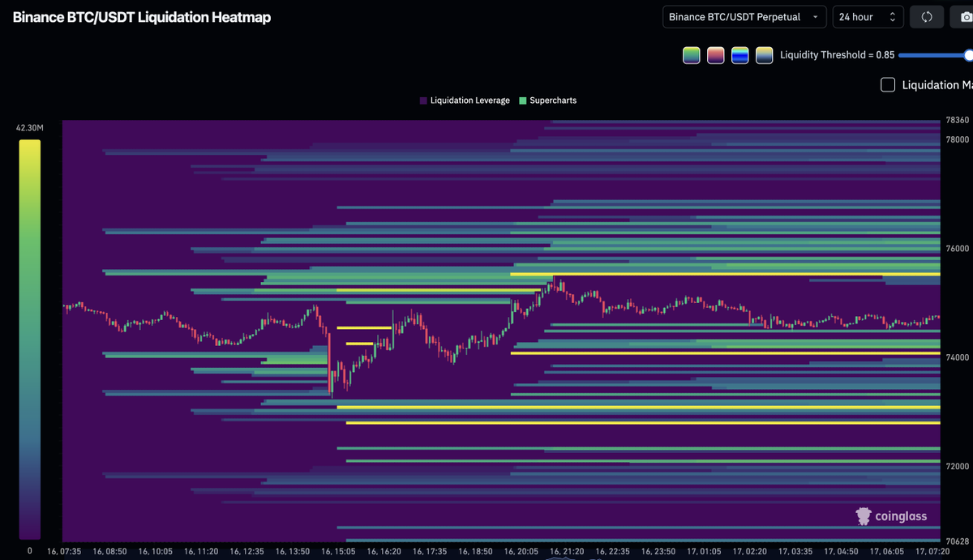The image size is (973, 560).
Task: Check the Liquidation Map checkbox
Action: coord(888,85)
